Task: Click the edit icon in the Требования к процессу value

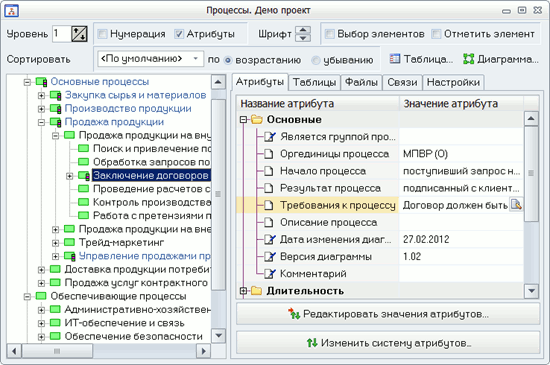Action: (516, 205)
